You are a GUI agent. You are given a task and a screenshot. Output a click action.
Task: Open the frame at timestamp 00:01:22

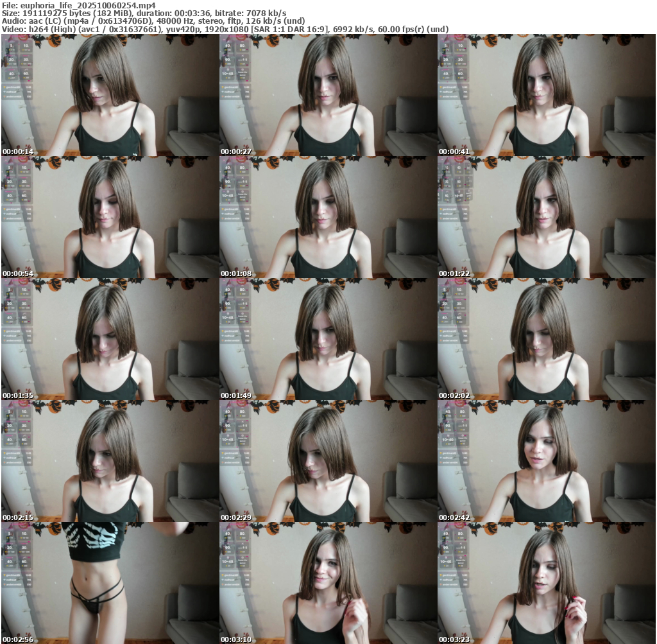point(546,217)
